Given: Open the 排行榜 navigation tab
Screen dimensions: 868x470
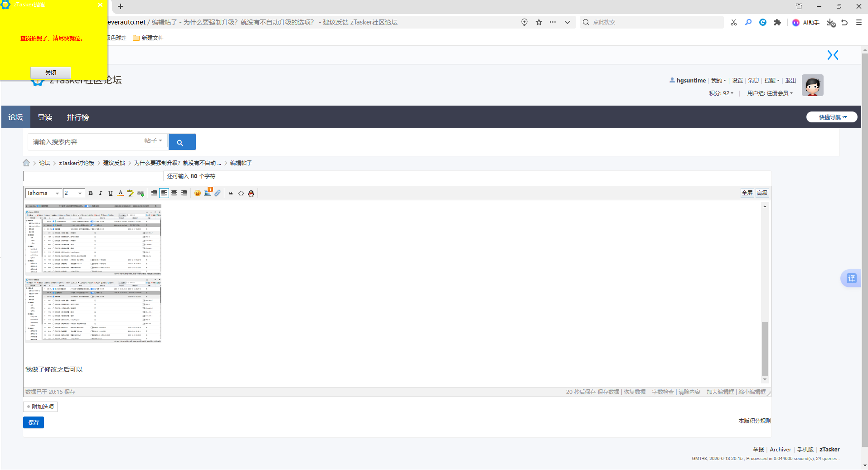Looking at the screenshot, I should pos(78,117).
